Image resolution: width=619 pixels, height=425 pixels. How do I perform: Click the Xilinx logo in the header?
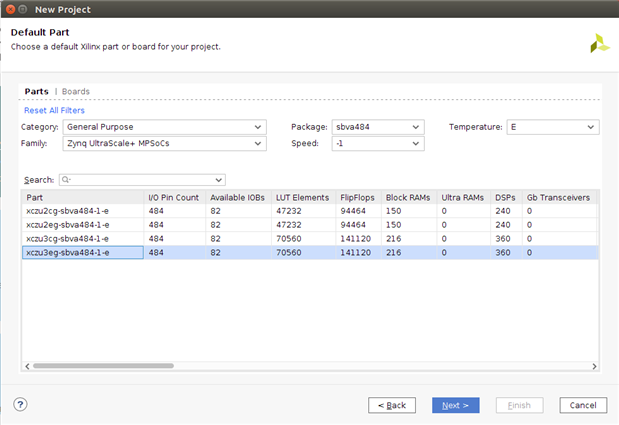[598, 43]
